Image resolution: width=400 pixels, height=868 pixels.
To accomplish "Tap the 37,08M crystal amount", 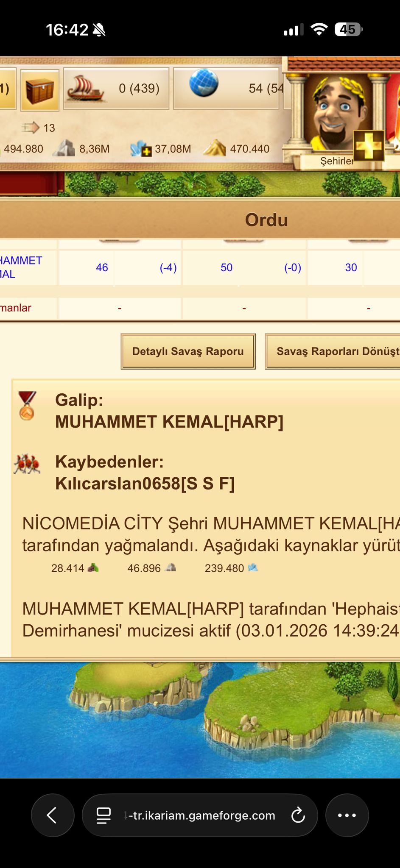I will coord(173,149).
